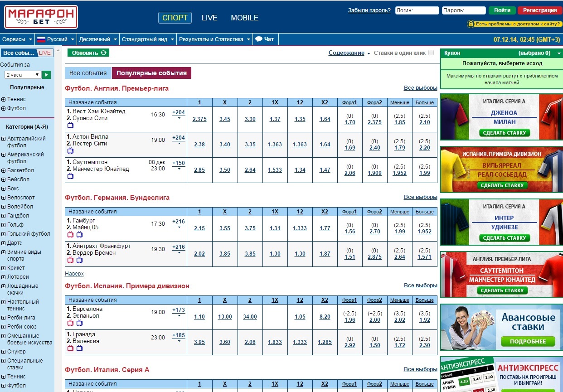
Task: Expand +150 markets for Саутгемптон match
Action: [179, 165]
